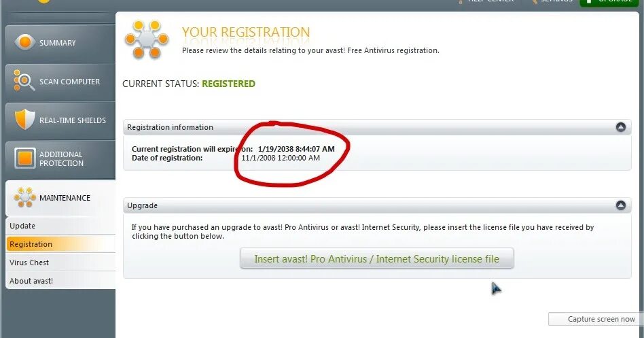644x338 pixels.
Task: Insert avast! Pro Antivirus license file
Action: tap(376, 259)
